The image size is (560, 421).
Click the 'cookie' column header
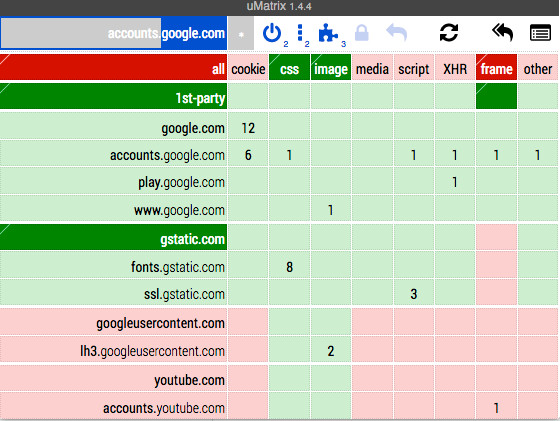(x=248, y=67)
